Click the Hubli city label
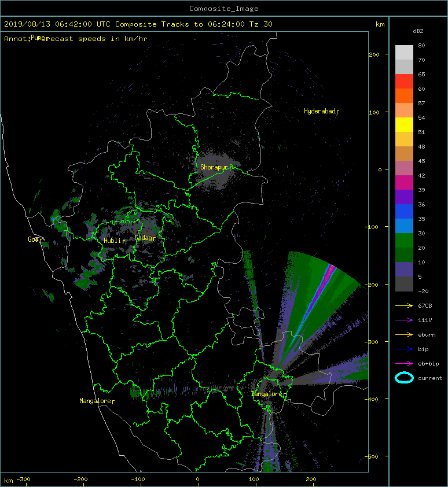Image resolution: width=448 pixels, height=487 pixels. 114,241
